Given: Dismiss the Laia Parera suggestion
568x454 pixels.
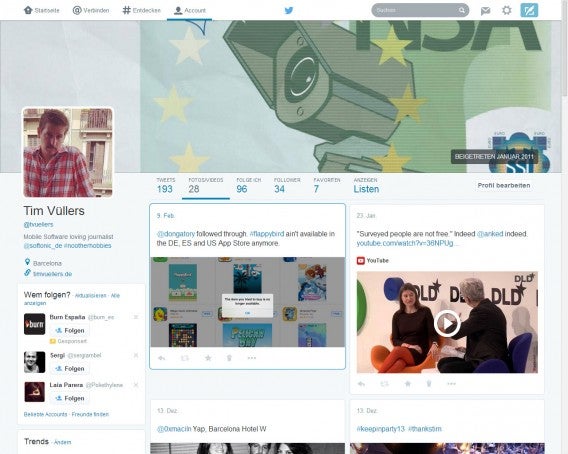Looking at the screenshot, I should coord(136,385).
